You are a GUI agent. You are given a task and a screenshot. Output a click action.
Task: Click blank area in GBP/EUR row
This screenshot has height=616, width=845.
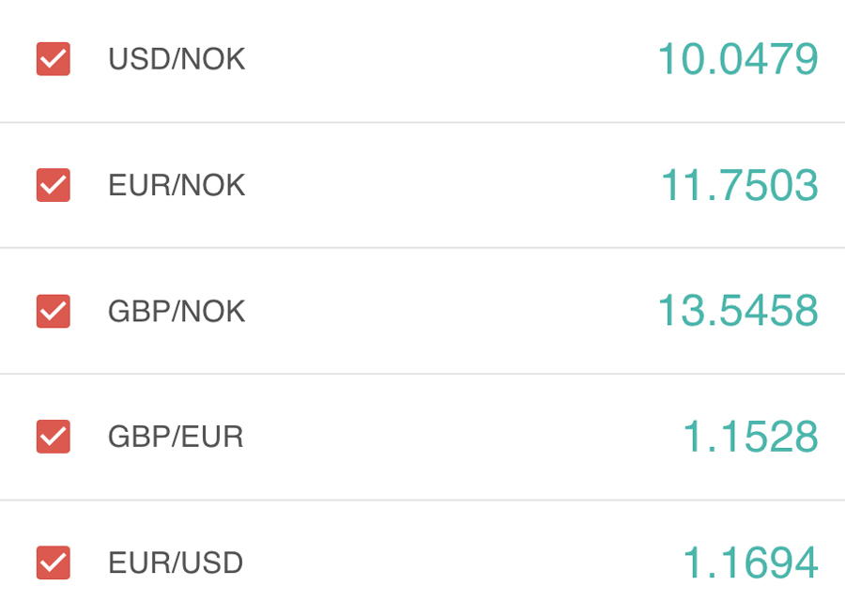click(x=451, y=437)
